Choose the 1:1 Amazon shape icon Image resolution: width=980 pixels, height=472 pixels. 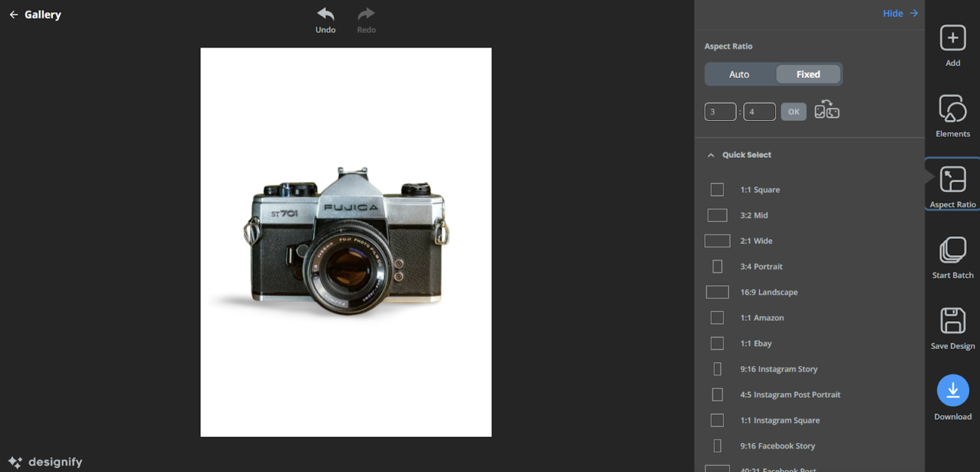pyautogui.click(x=717, y=318)
